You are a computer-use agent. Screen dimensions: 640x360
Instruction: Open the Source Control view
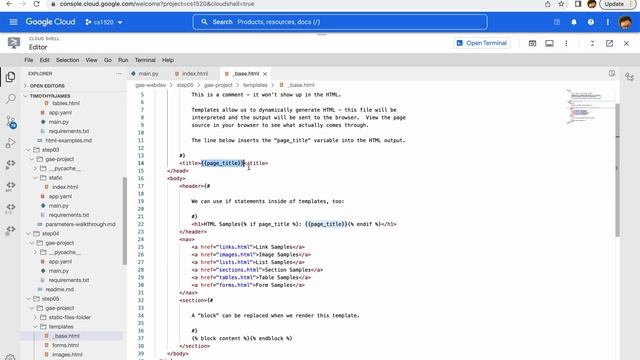(11, 121)
